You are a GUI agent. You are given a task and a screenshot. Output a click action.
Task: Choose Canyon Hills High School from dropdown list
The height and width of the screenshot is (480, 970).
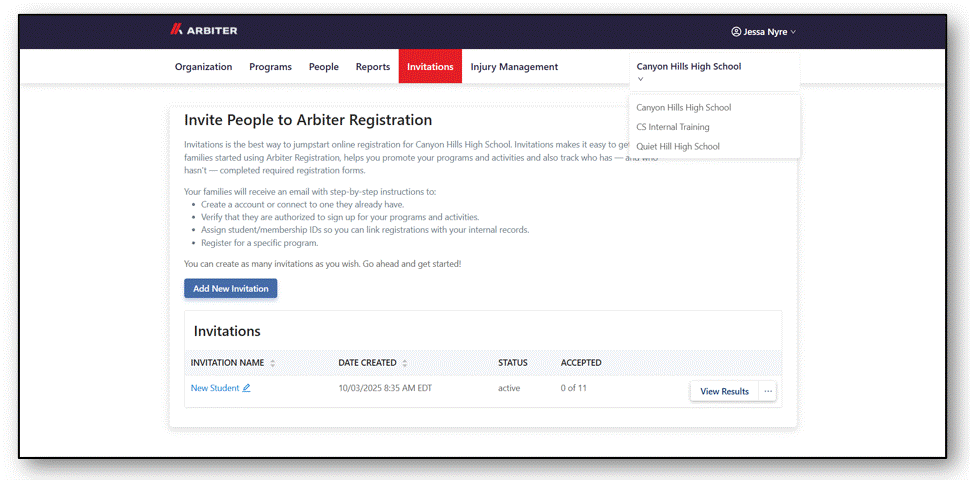(684, 108)
